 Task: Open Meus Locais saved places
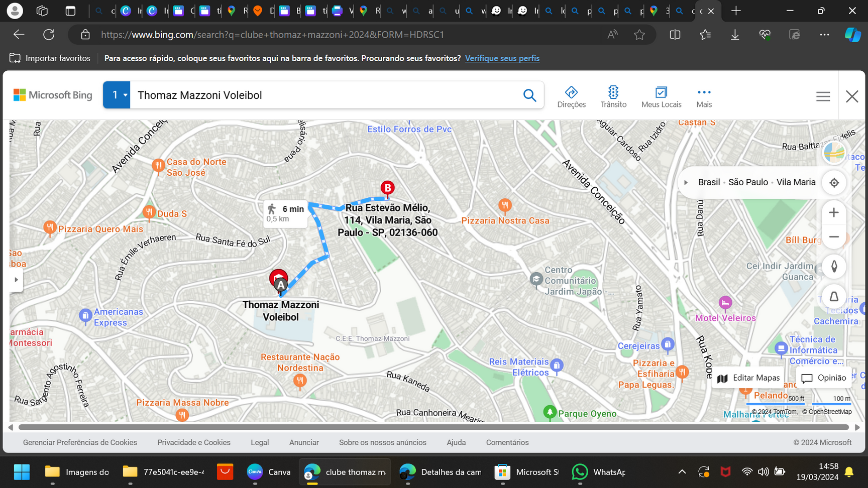[661, 96]
